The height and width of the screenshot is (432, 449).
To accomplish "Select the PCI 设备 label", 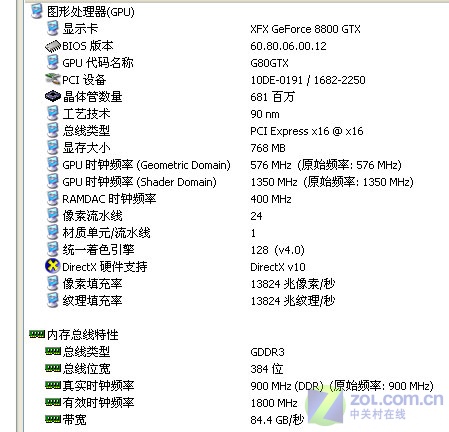I will [x=84, y=80].
